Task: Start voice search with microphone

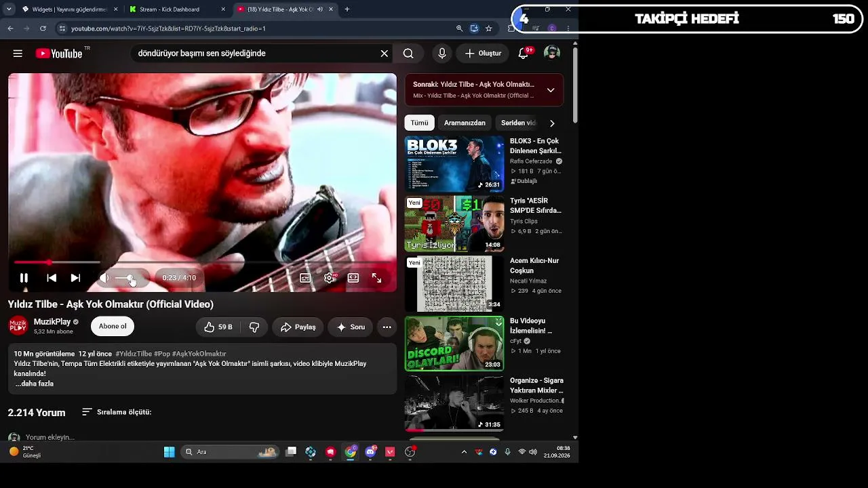Action: [442, 54]
